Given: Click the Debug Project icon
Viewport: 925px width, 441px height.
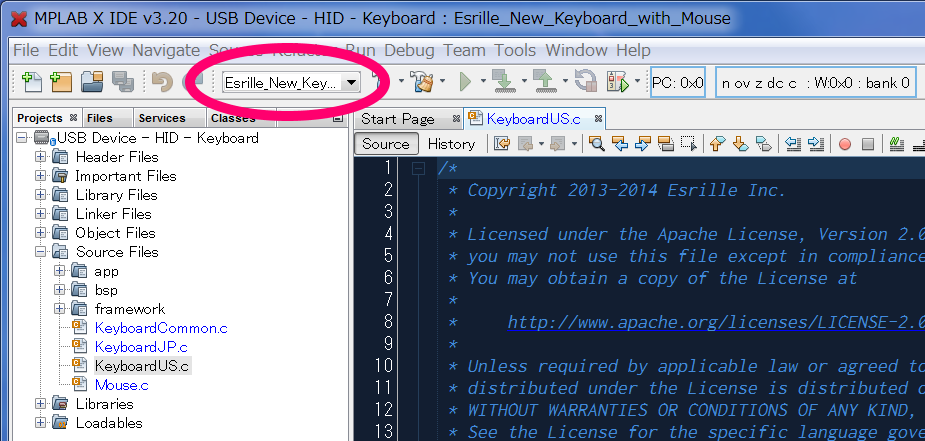Looking at the screenshot, I should click(x=618, y=83).
